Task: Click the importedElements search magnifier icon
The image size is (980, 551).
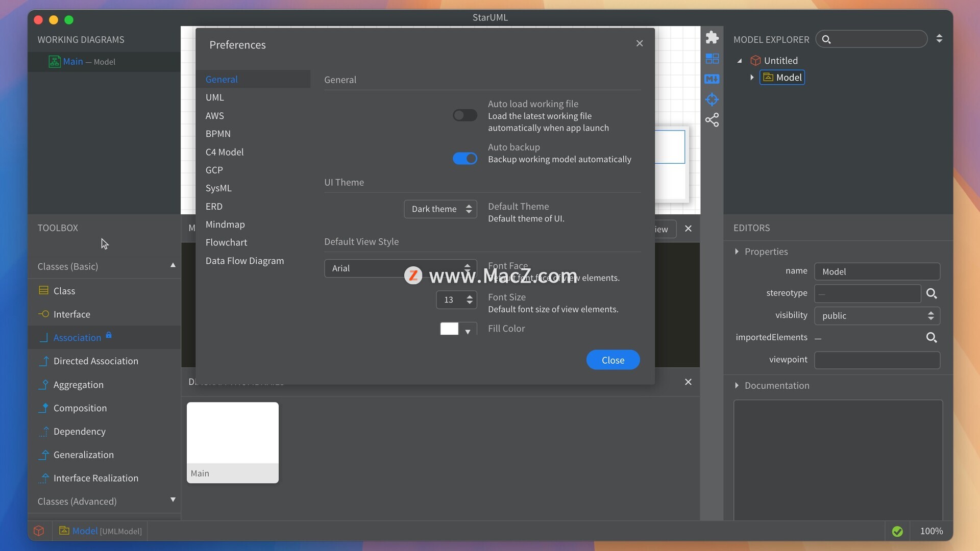Action: pos(932,337)
